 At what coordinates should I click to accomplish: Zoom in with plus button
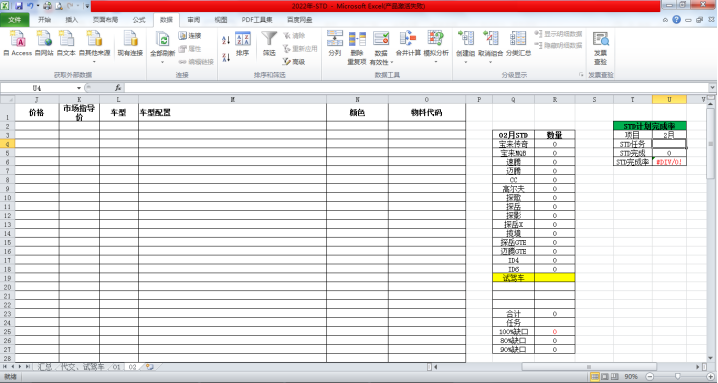pos(710,377)
